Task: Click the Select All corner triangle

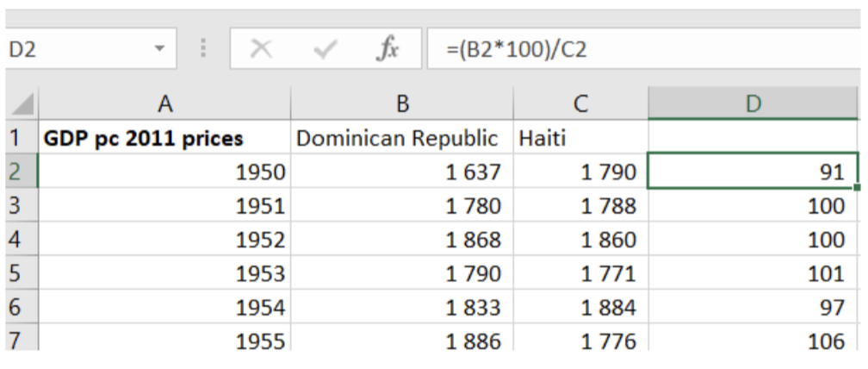Action: [21, 104]
